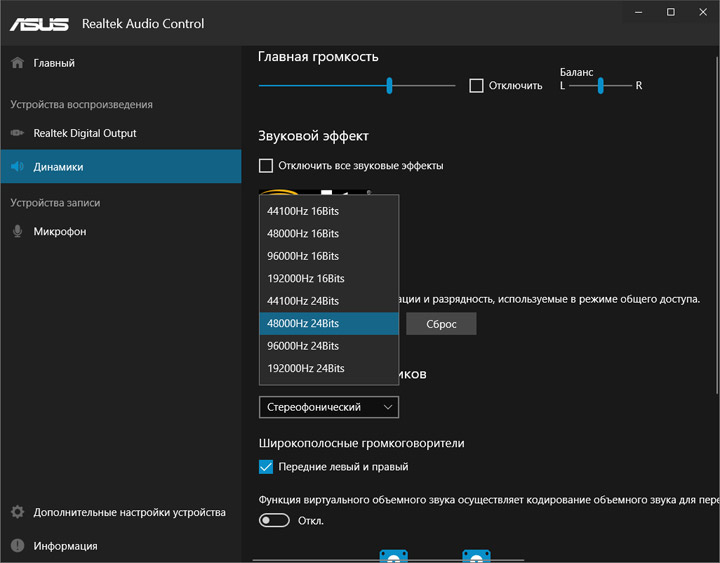This screenshot has width=720, height=563.
Task: Click the gear icon for advanced device settings
Action: point(17,512)
